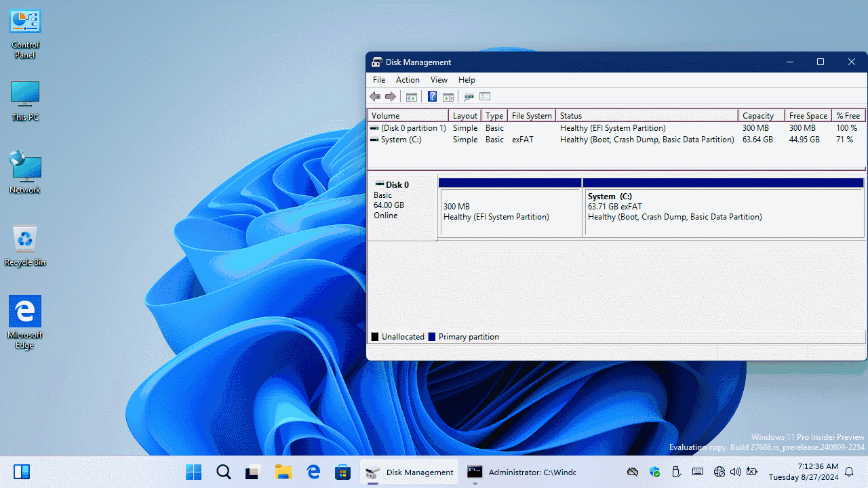Click the disk with magnifier toolbar icon

pyautogui.click(x=469, y=97)
